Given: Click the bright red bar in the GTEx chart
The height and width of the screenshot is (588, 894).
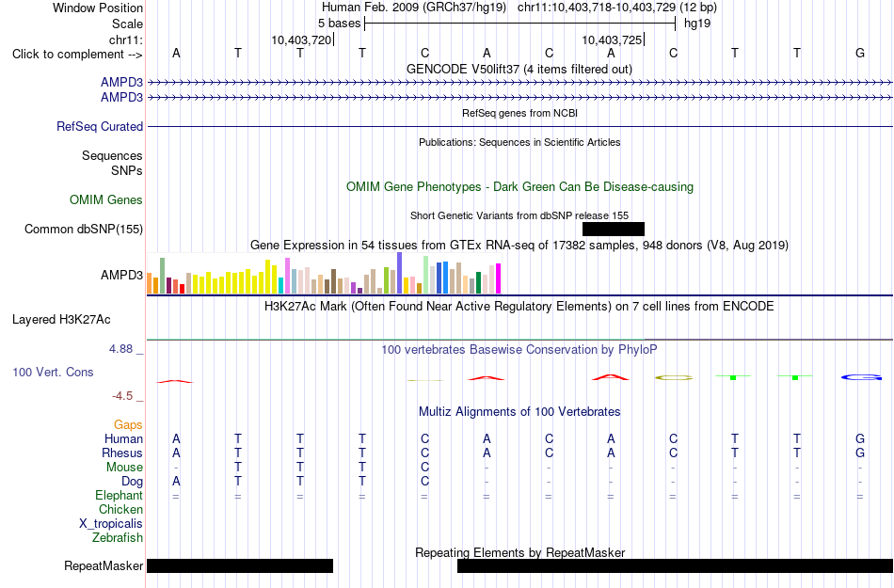Looking at the screenshot, I should 182,289.
